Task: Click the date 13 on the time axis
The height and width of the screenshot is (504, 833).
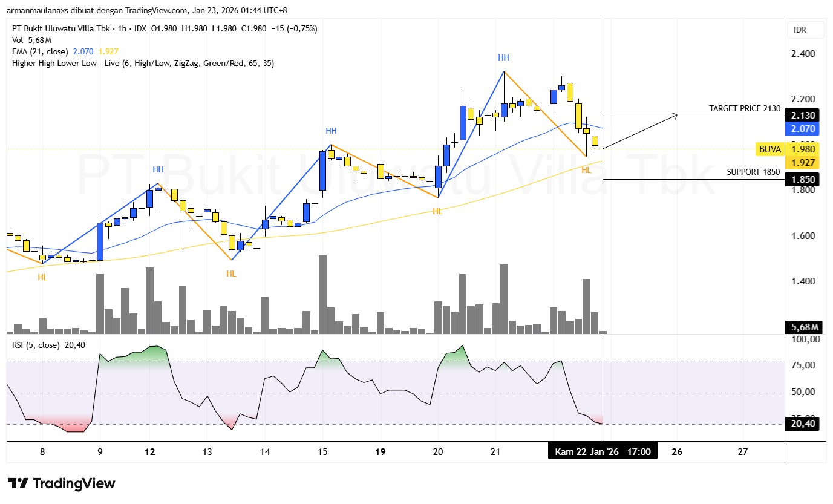Action: 207,451
